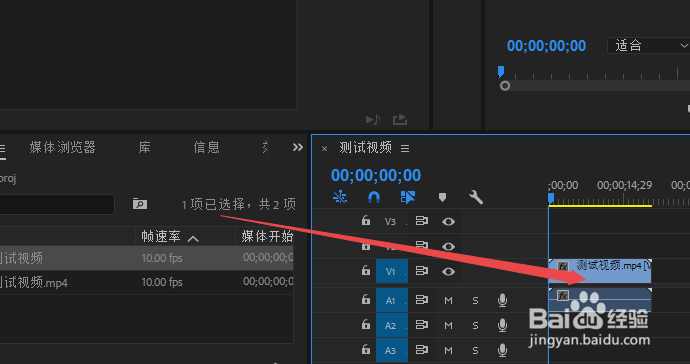This screenshot has width=690, height=364.
Task: Open 测试视频 timeline panel menu
Action: (405, 149)
